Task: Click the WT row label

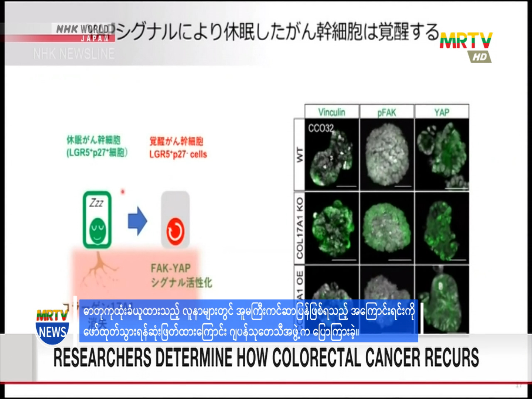Action: 299,154
